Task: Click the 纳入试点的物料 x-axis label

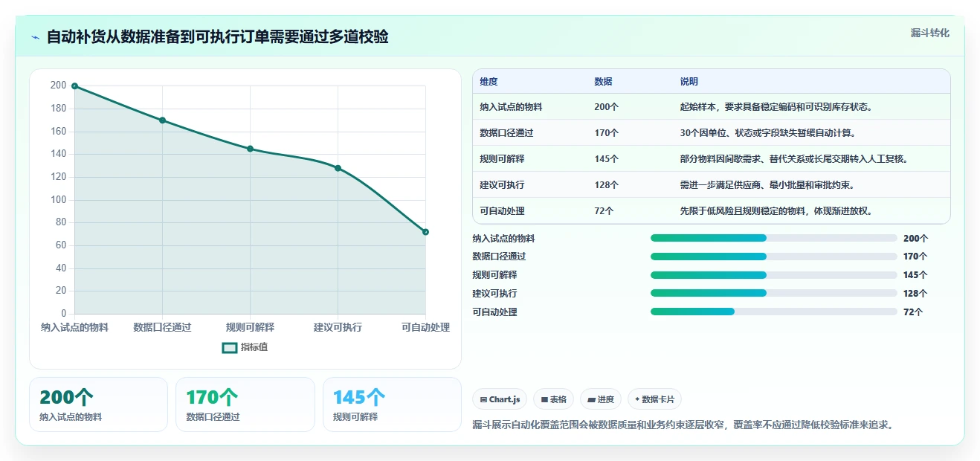Action: [x=74, y=327]
